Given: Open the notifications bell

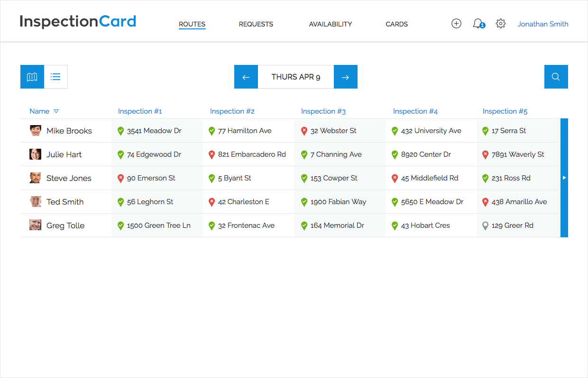Looking at the screenshot, I should coord(478,24).
